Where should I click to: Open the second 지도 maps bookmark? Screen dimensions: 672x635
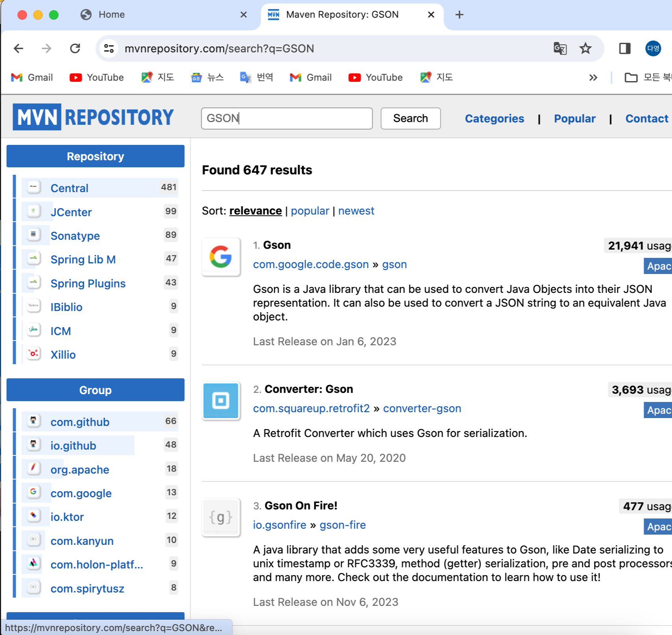(x=436, y=78)
